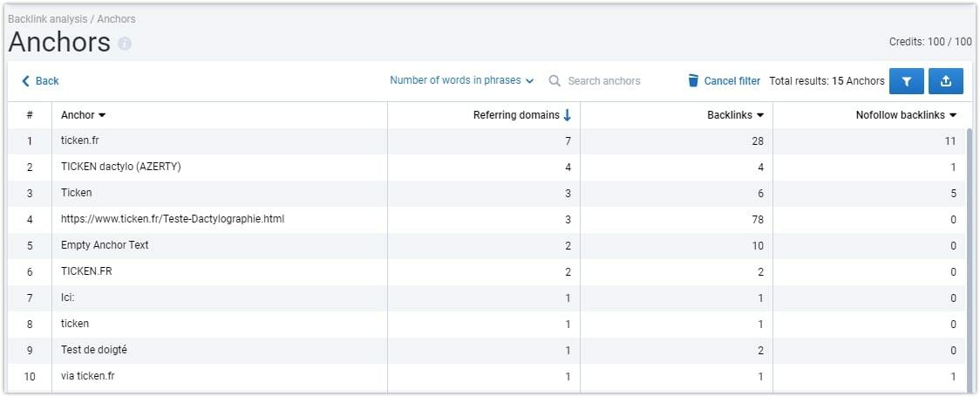The height and width of the screenshot is (397, 980).
Task: Go to Backlink analysis breadcrumb
Action: pos(47,18)
